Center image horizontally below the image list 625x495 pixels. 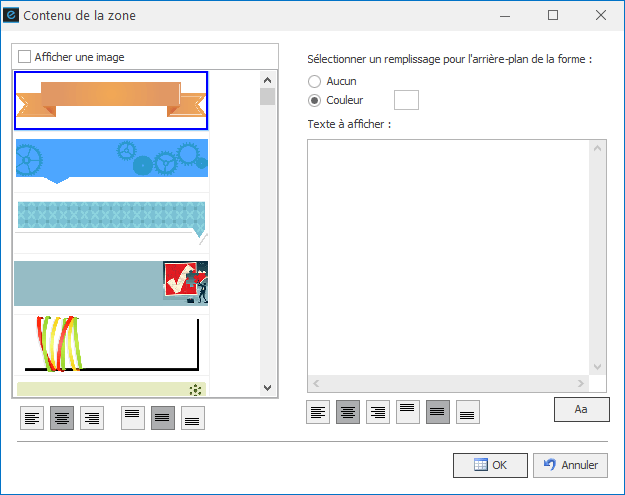63,418
